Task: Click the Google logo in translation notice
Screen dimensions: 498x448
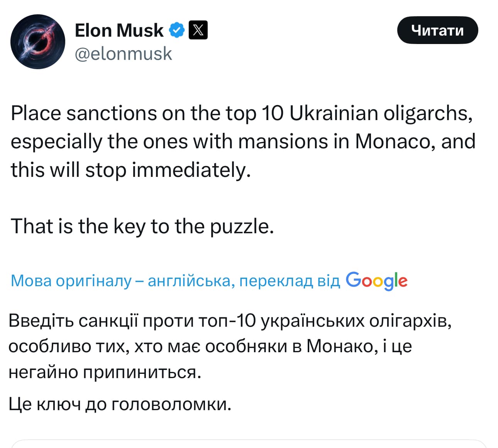Action: pos(376,281)
